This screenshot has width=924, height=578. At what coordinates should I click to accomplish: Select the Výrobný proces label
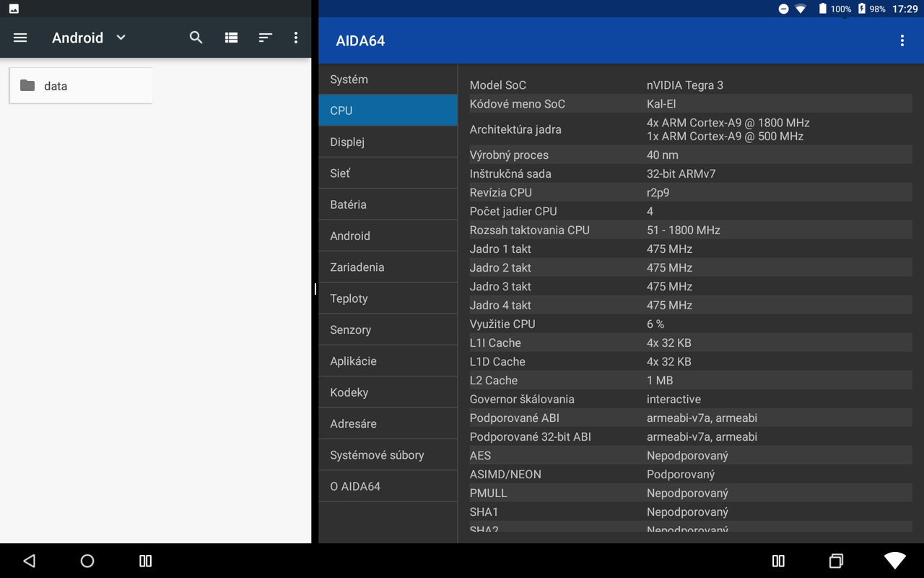[x=509, y=155]
